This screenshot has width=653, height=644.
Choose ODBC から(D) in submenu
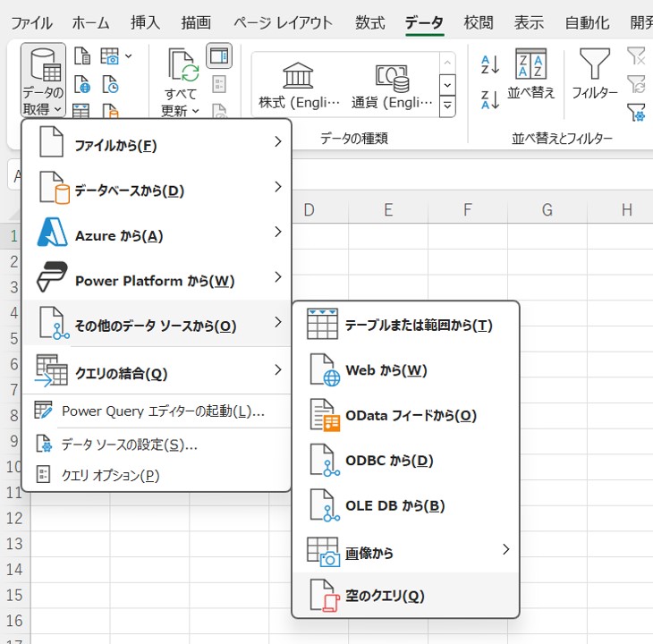tap(406, 460)
